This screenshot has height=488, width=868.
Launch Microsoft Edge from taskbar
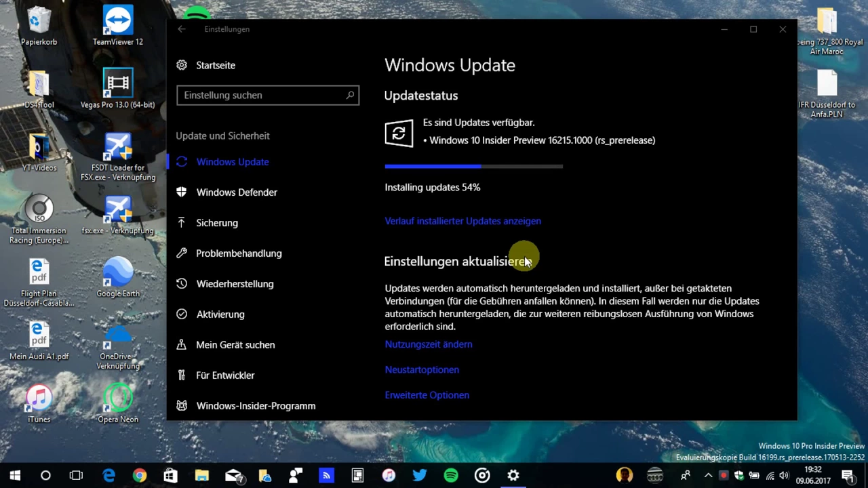pos(108,475)
